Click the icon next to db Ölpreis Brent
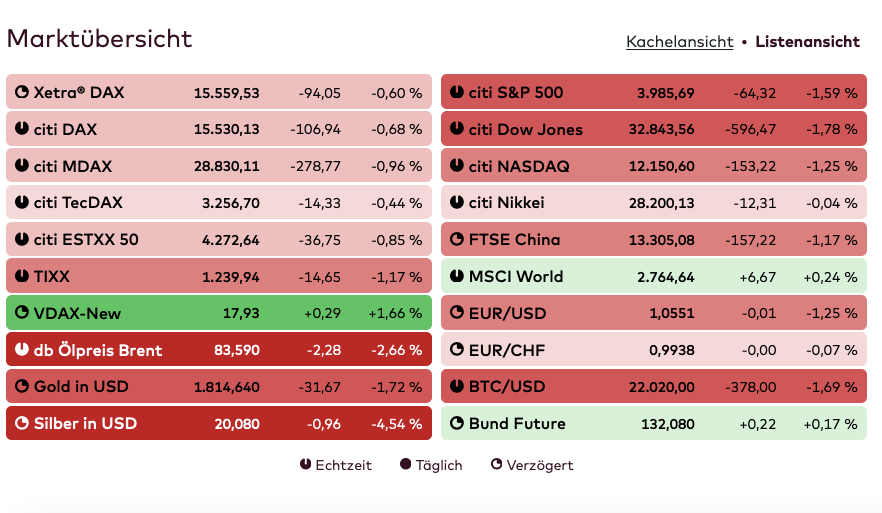Image resolution: width=882 pixels, height=513 pixels. coord(22,351)
